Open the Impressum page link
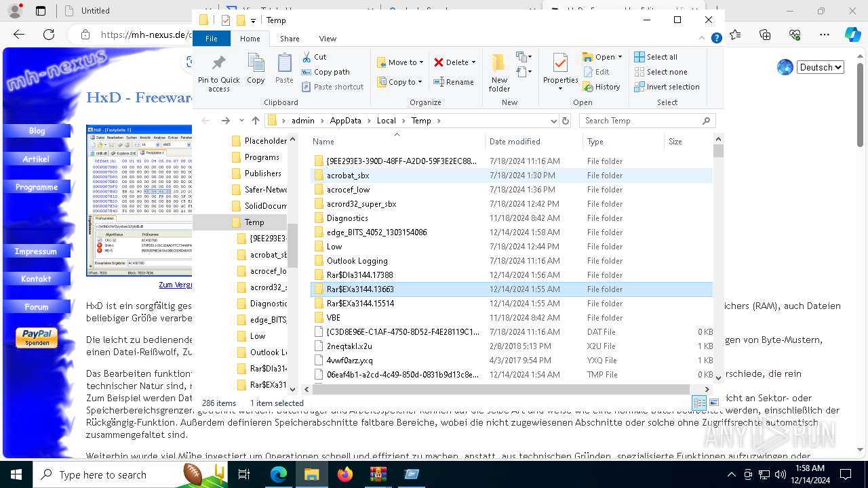Viewport: 868px width, 488px height. [36, 251]
